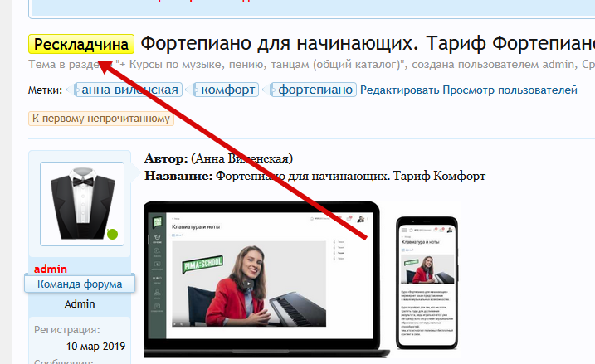Click Редактировать to edit tags

click(x=399, y=90)
